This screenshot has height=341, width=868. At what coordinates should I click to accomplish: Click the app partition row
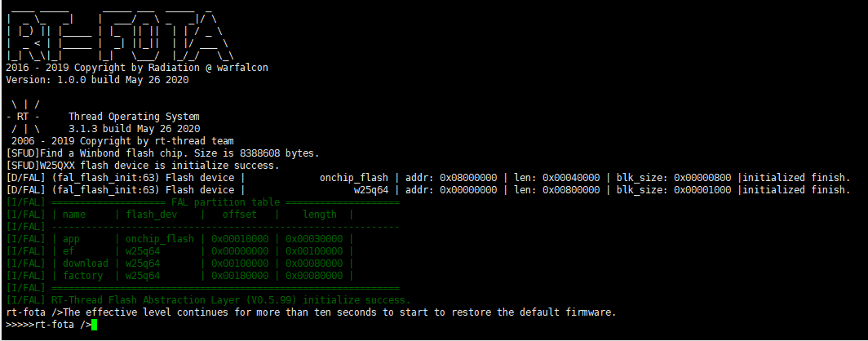[x=180, y=239]
